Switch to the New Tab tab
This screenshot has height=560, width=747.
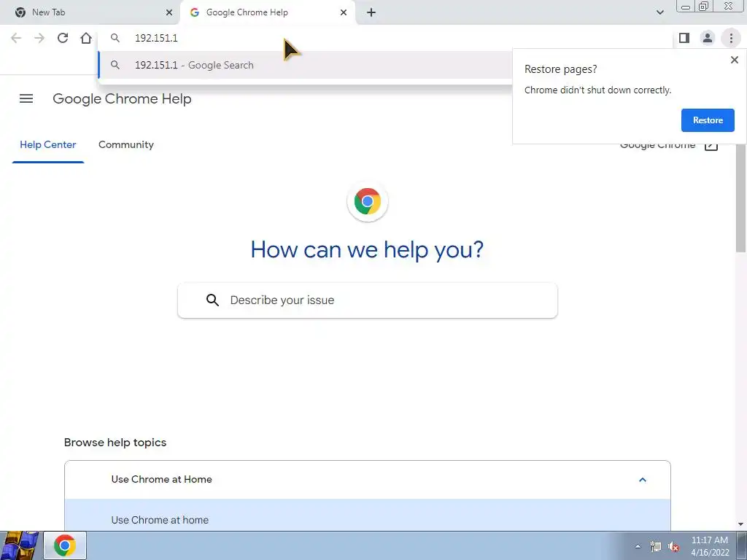(90, 12)
